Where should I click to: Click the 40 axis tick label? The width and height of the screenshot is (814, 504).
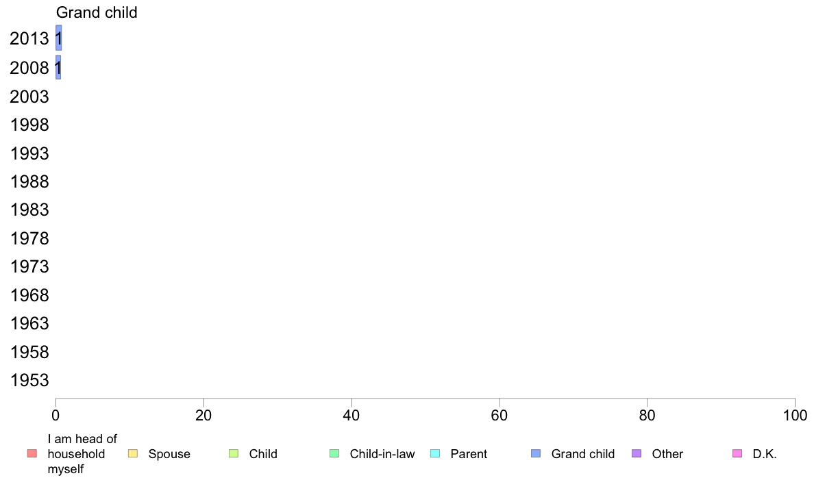(351, 415)
